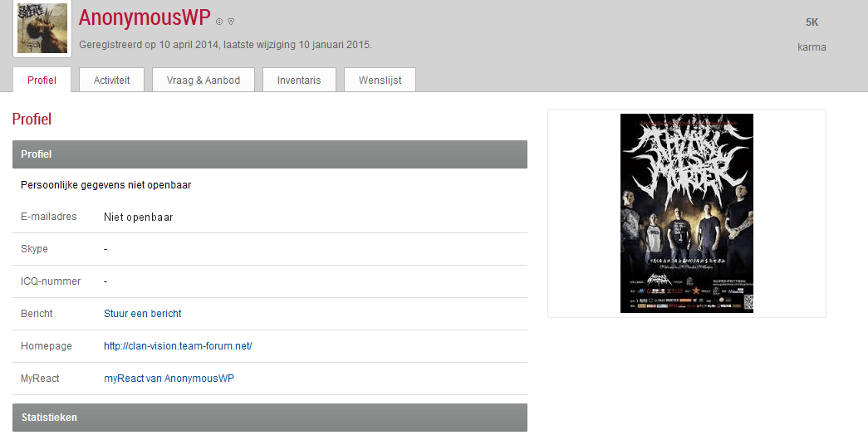Select the Profiel tab
This screenshot has height=435, width=868.
click(42, 80)
